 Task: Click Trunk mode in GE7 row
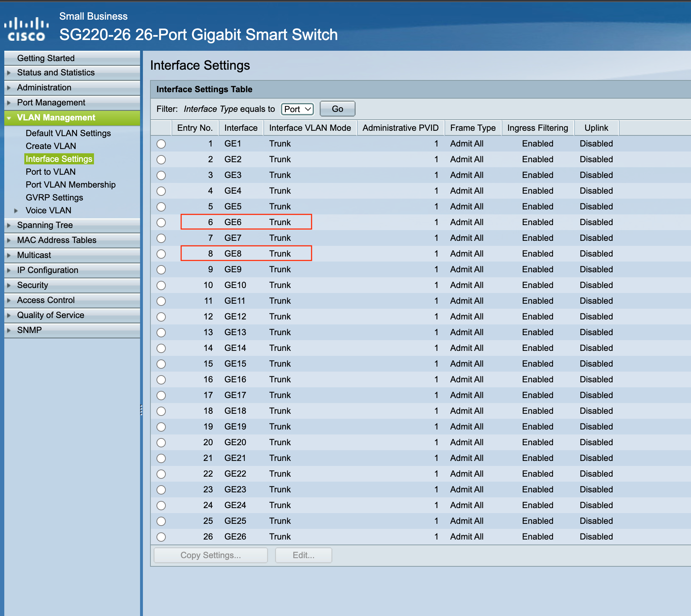coord(280,238)
